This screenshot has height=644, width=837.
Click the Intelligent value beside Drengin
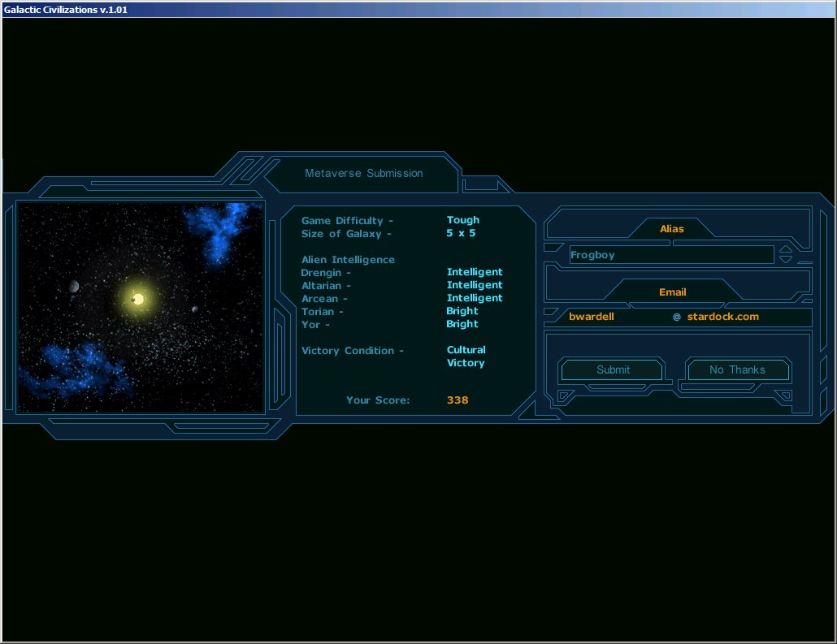[x=475, y=272]
